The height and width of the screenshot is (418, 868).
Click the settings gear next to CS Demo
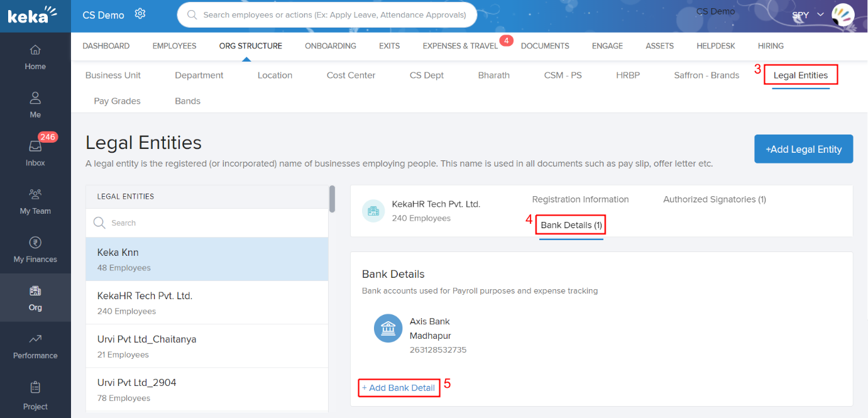[x=140, y=14]
